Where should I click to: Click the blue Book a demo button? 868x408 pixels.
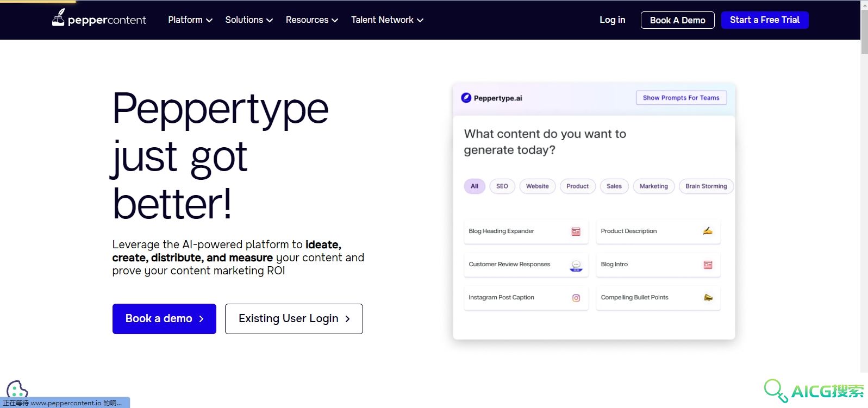[164, 319]
